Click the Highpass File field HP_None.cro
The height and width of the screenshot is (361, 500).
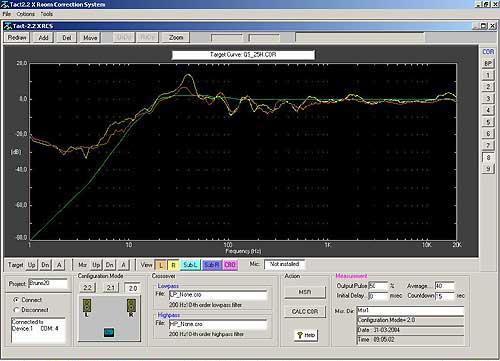tap(218, 324)
